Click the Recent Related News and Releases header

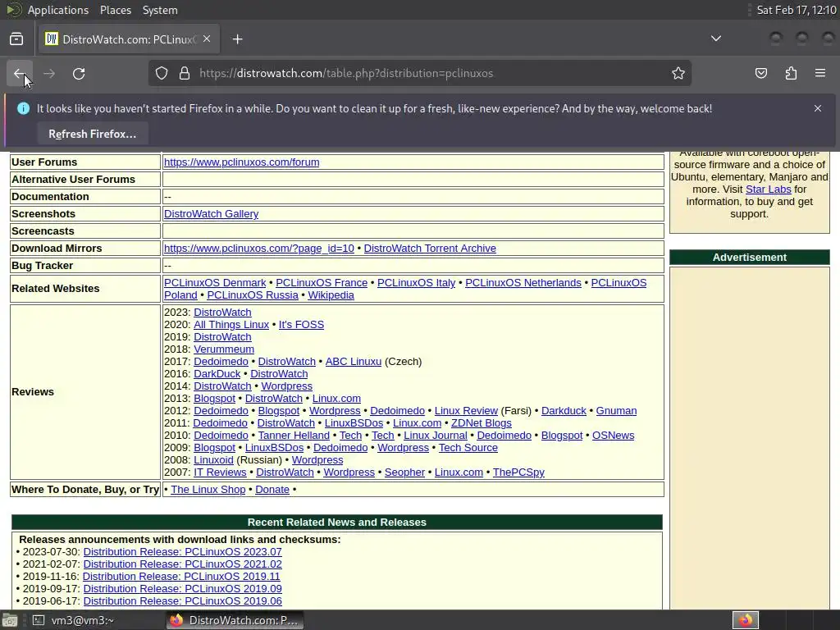[337, 522]
